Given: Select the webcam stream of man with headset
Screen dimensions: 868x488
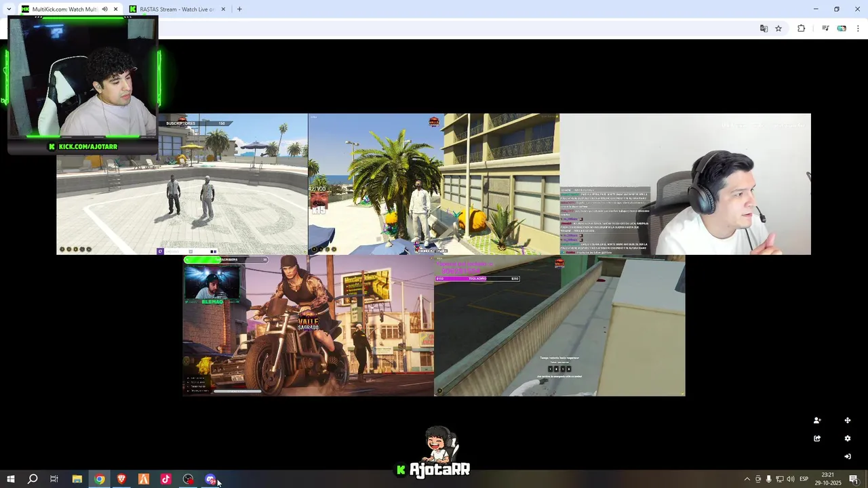Looking at the screenshot, I should point(685,184).
